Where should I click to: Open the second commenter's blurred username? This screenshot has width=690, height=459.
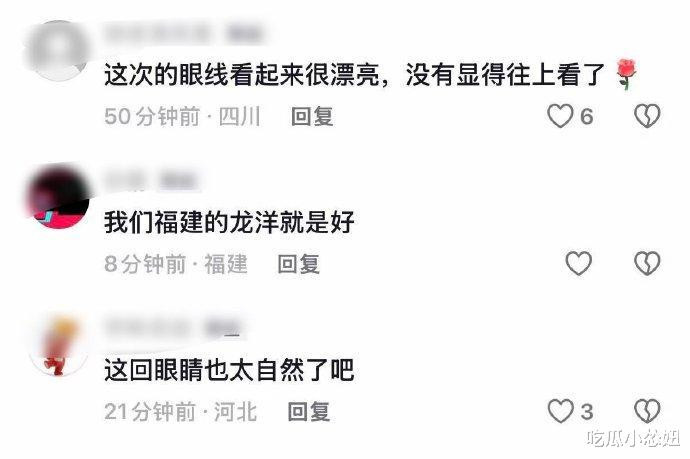(150, 180)
